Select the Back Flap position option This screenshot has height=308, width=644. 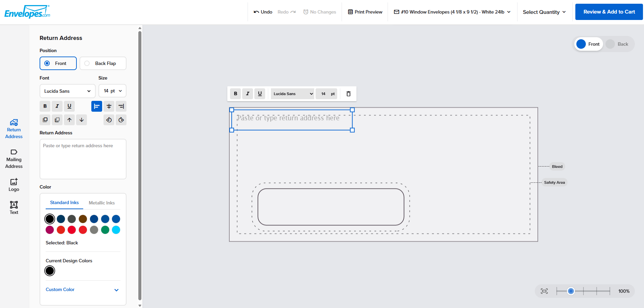tap(103, 63)
